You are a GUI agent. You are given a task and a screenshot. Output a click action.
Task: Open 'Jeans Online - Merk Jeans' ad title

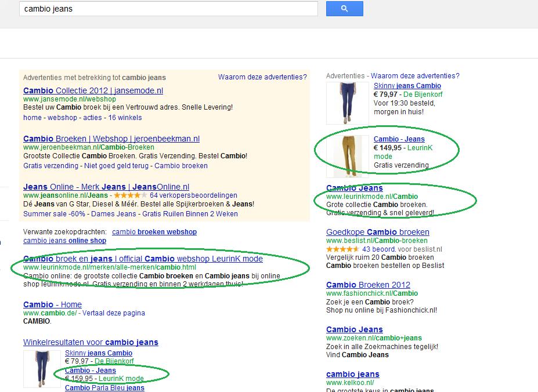106,187
